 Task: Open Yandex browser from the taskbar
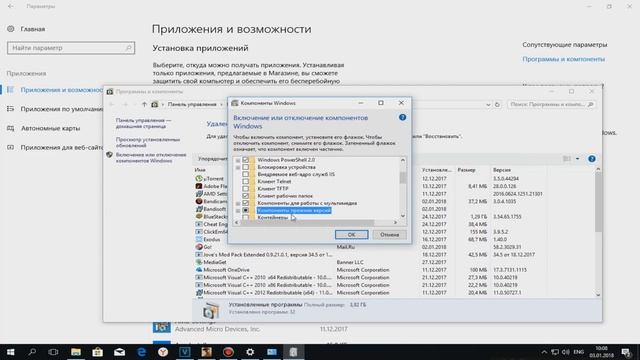(163, 352)
